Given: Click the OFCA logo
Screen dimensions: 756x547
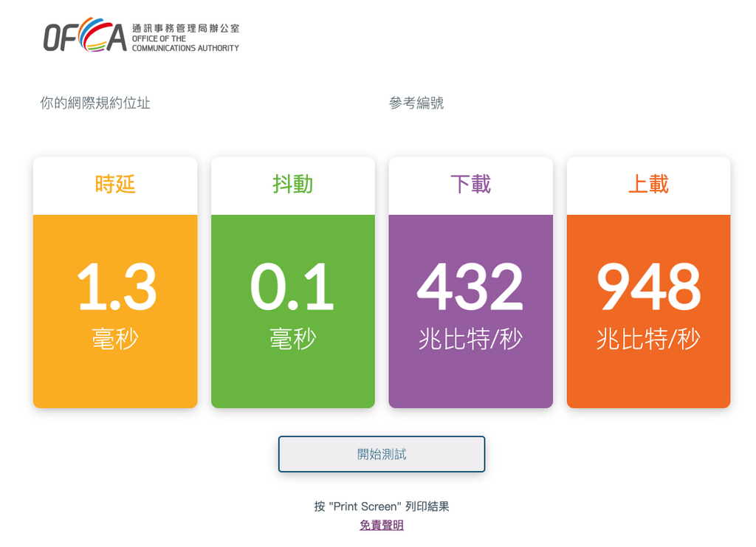Looking at the screenshot, I should pos(142,33).
